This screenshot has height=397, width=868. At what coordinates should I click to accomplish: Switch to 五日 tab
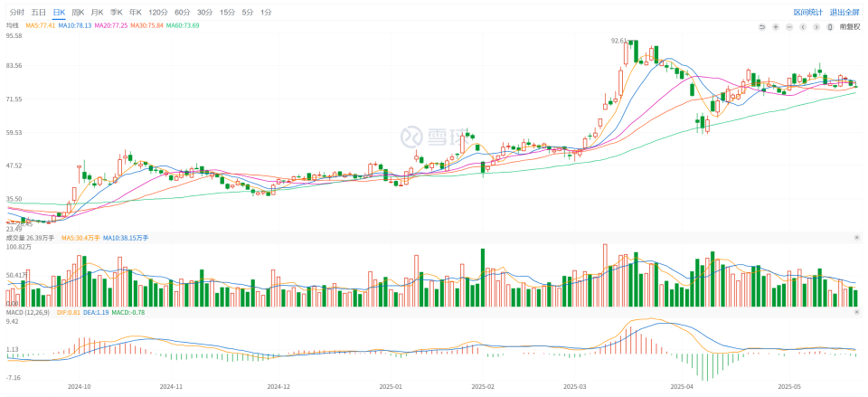38,12
